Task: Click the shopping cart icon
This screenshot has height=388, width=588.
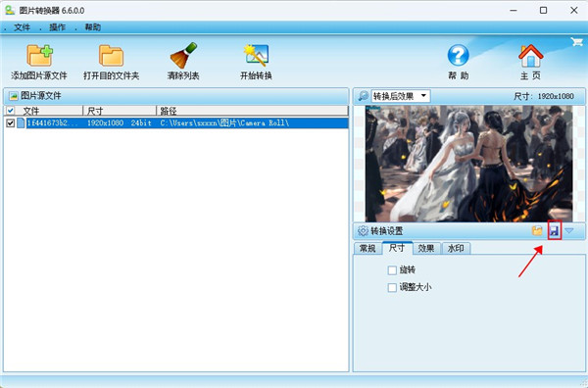Action: coord(577,41)
